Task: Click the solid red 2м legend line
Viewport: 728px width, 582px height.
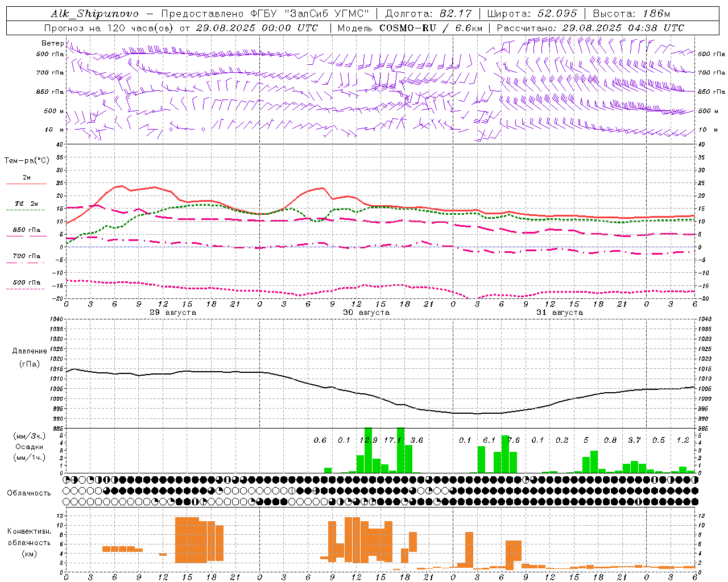Action: (x=27, y=184)
